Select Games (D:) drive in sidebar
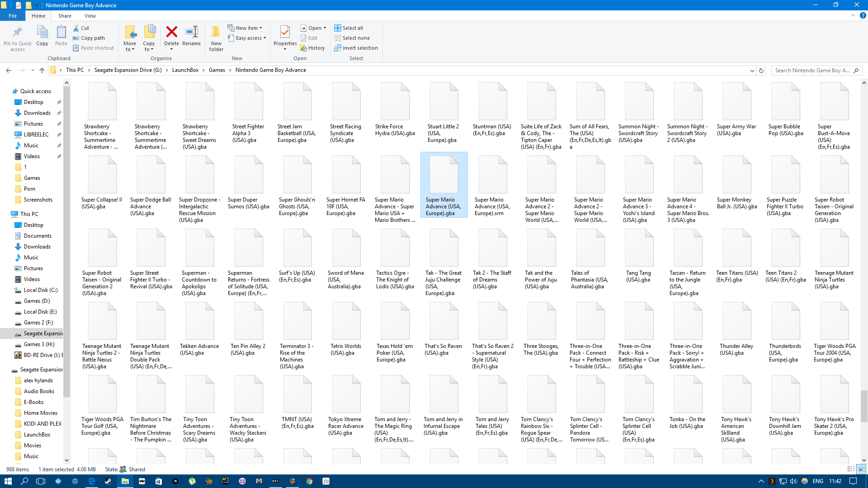The image size is (868, 488). click(37, 301)
